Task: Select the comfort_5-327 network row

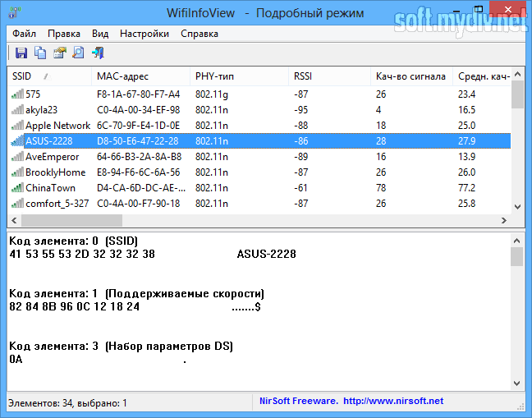Action: click(259, 203)
